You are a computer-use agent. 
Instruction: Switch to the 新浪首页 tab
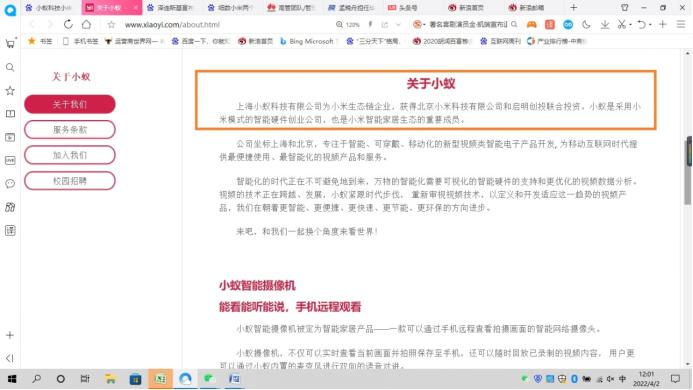[467, 8]
